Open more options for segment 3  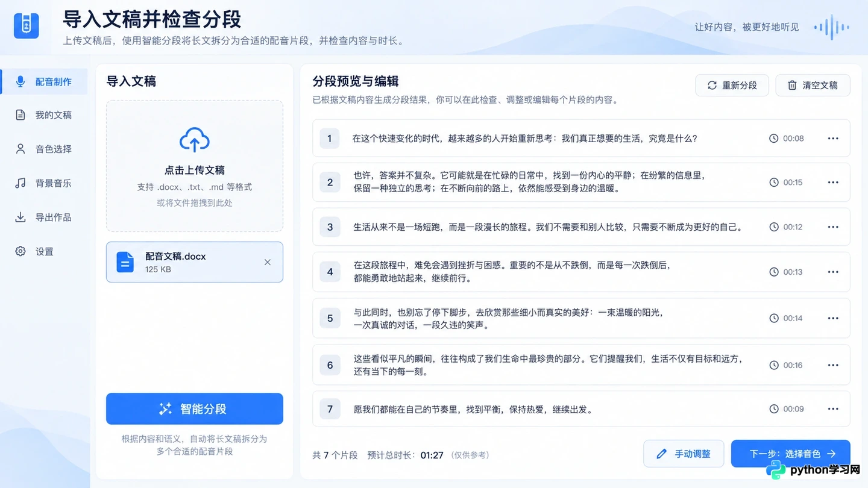[x=833, y=227]
